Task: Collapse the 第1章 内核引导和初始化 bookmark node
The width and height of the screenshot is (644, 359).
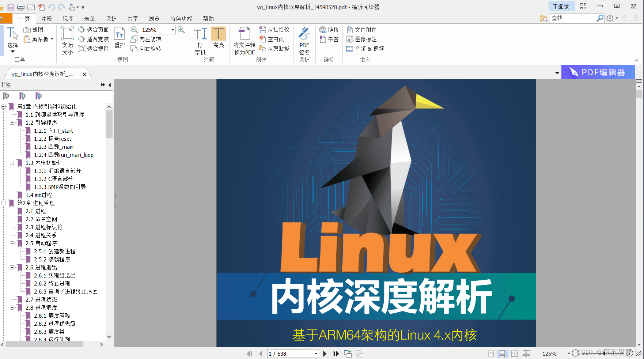Action: coord(3,106)
